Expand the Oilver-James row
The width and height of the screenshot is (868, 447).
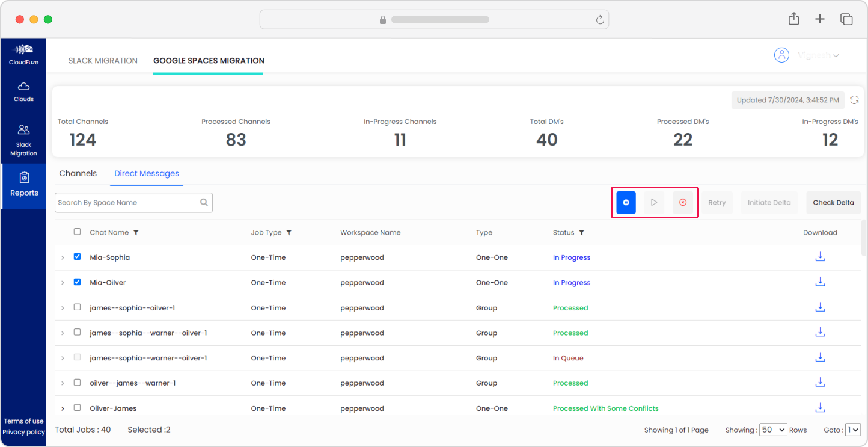tap(63, 408)
